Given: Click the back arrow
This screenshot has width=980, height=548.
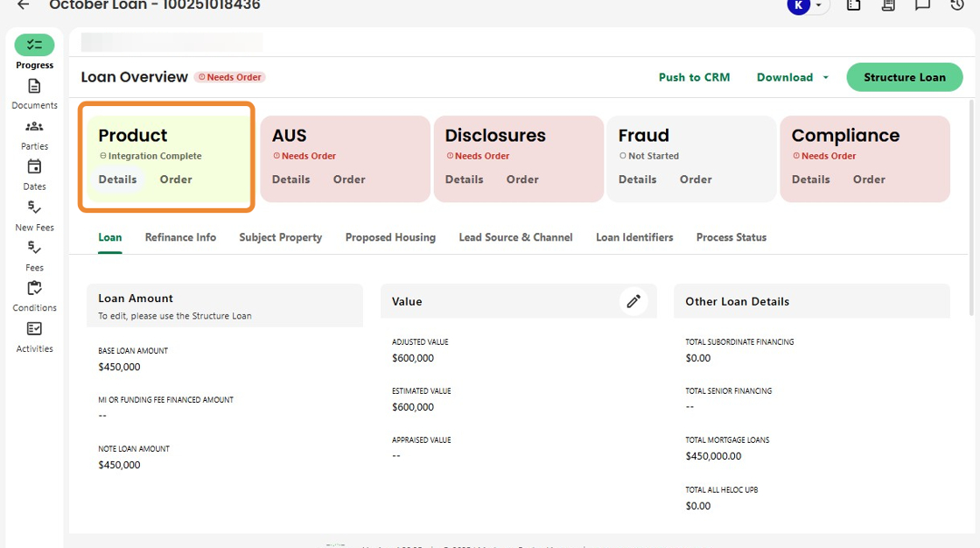Looking at the screenshot, I should point(24,5).
